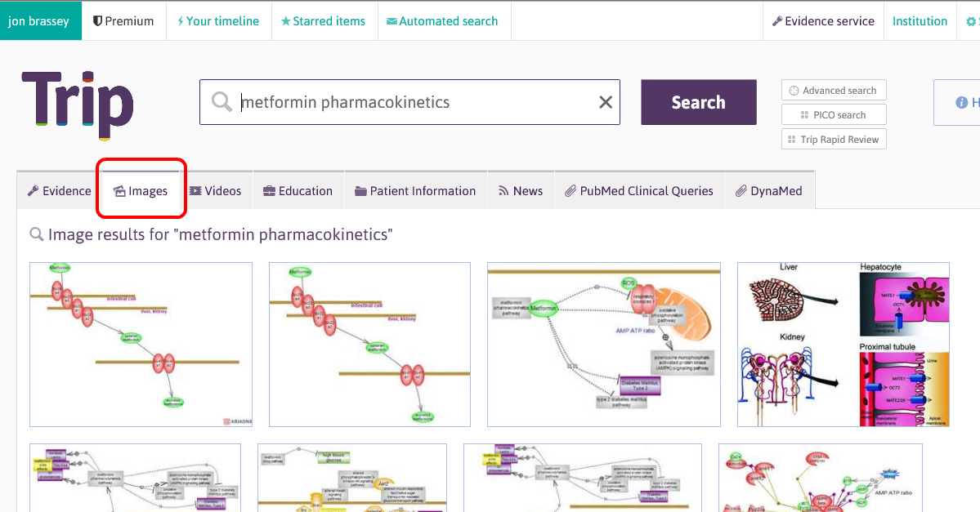
Task: Open Premium shield link
Action: click(x=123, y=21)
